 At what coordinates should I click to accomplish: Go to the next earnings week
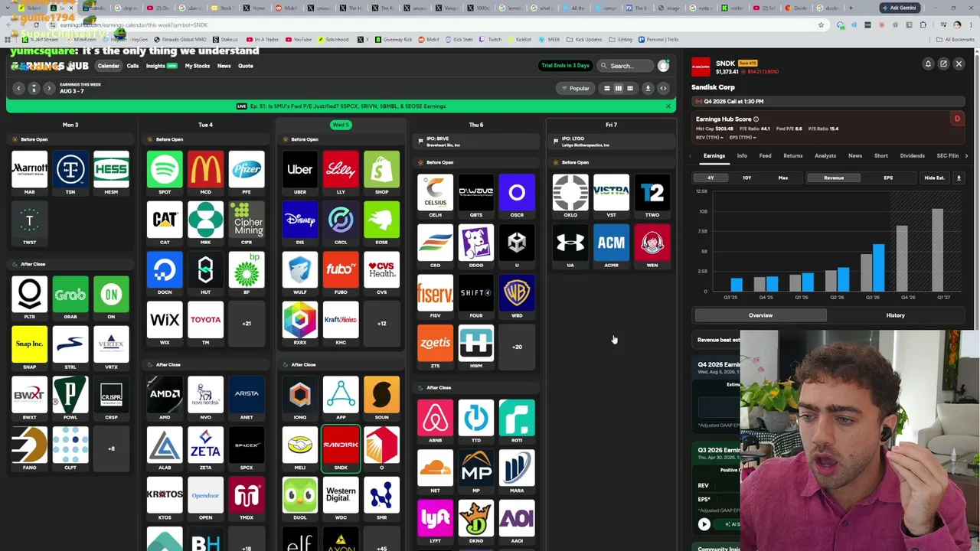click(49, 89)
